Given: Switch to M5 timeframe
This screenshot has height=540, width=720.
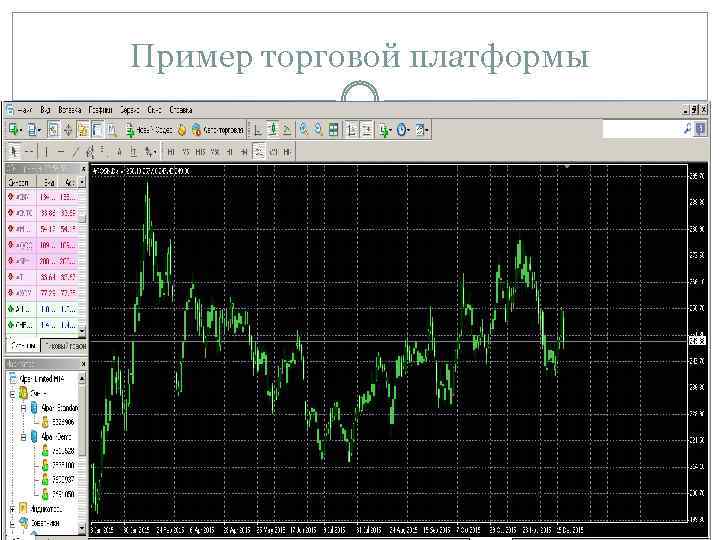Looking at the screenshot, I should pyautogui.click(x=186, y=152).
